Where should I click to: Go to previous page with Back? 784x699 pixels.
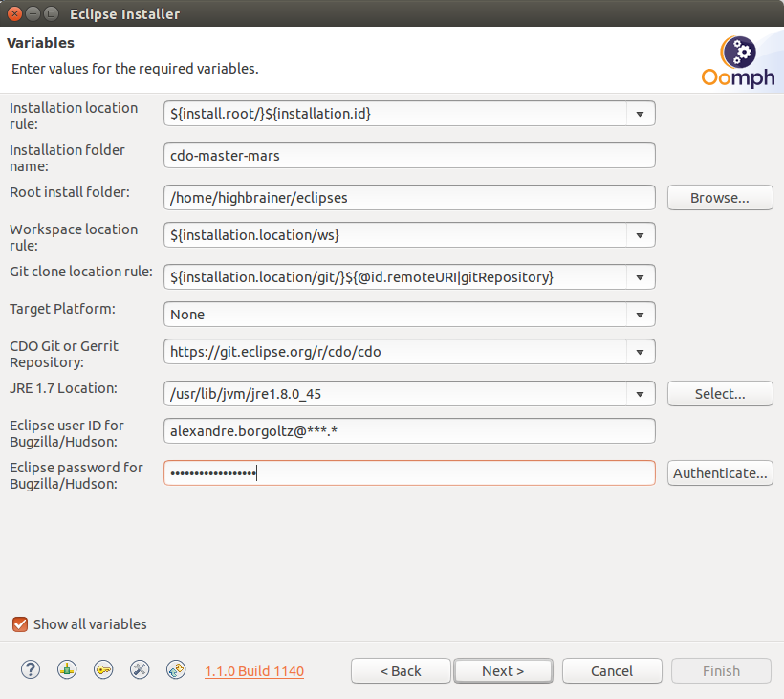(x=401, y=671)
